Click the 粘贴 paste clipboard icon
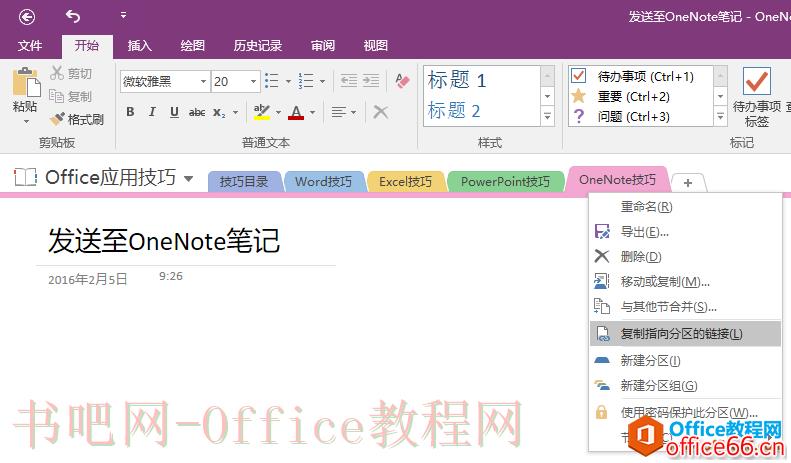This screenshot has width=791, height=463. tap(26, 82)
